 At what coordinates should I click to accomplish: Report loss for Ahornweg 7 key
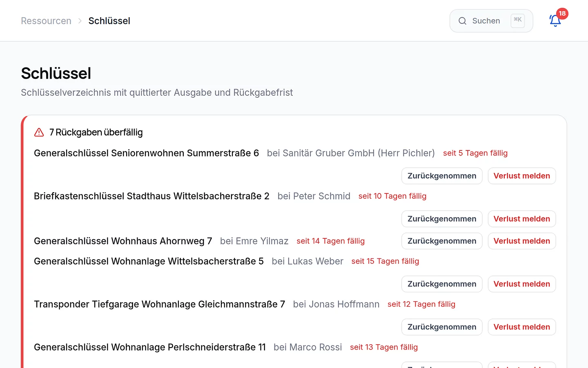[522, 241]
